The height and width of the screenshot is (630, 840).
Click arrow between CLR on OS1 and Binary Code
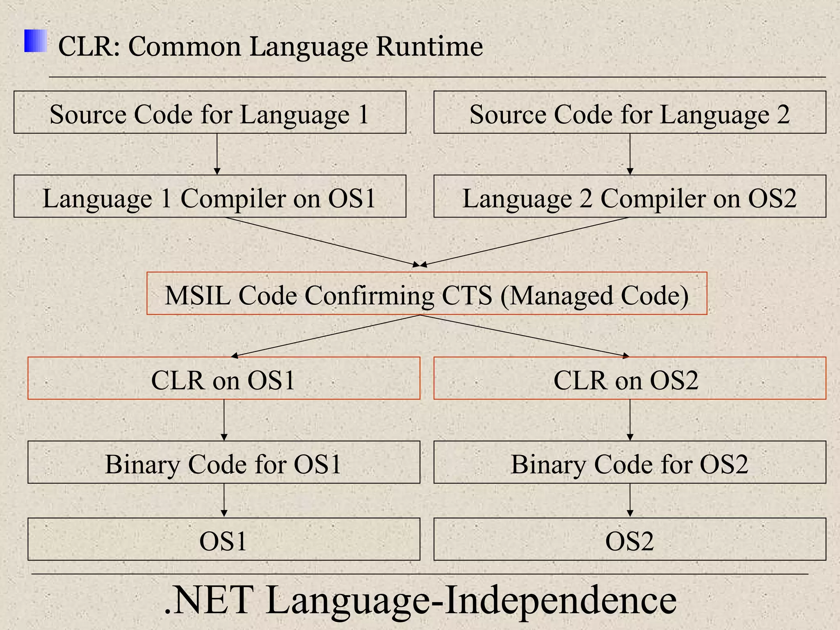point(224,420)
